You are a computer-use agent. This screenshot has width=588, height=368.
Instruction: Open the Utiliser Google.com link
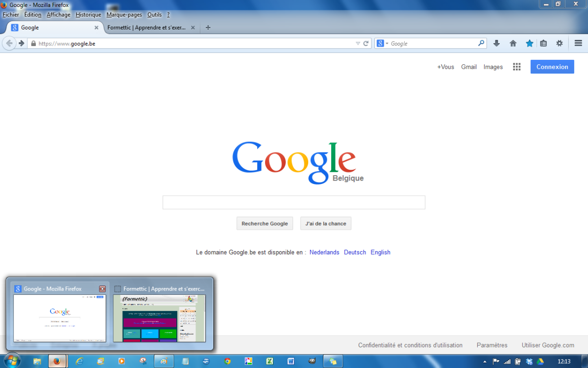click(x=548, y=345)
